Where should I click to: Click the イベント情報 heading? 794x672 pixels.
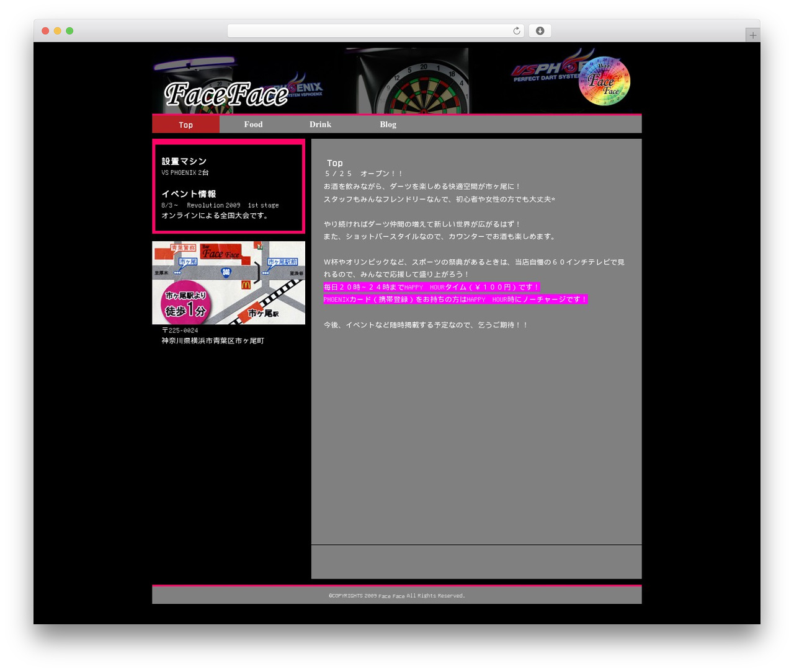(x=189, y=194)
